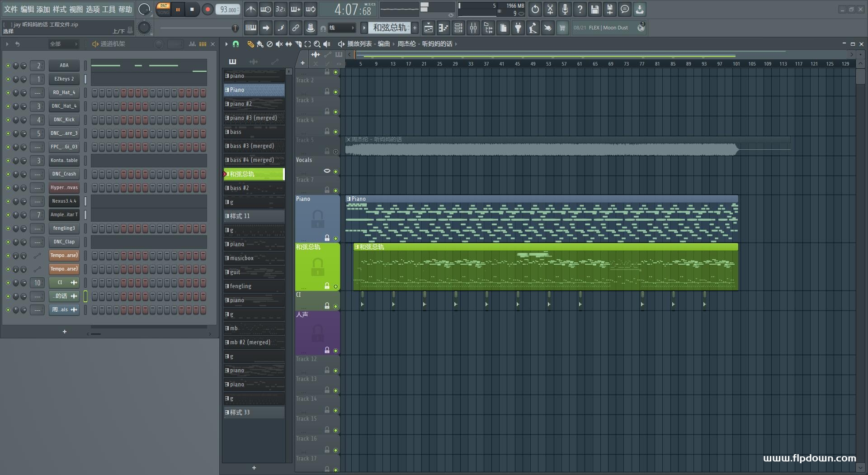
Task: Click the metronome icon in top toolbar
Action: (x=251, y=9)
